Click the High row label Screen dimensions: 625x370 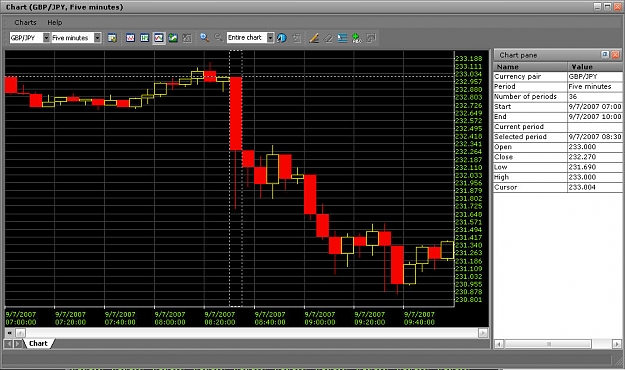(501, 177)
